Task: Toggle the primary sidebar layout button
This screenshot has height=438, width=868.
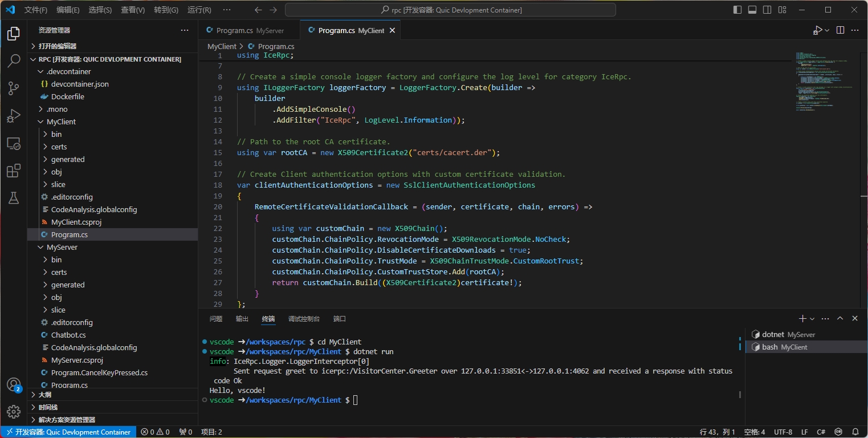Action: tap(738, 10)
